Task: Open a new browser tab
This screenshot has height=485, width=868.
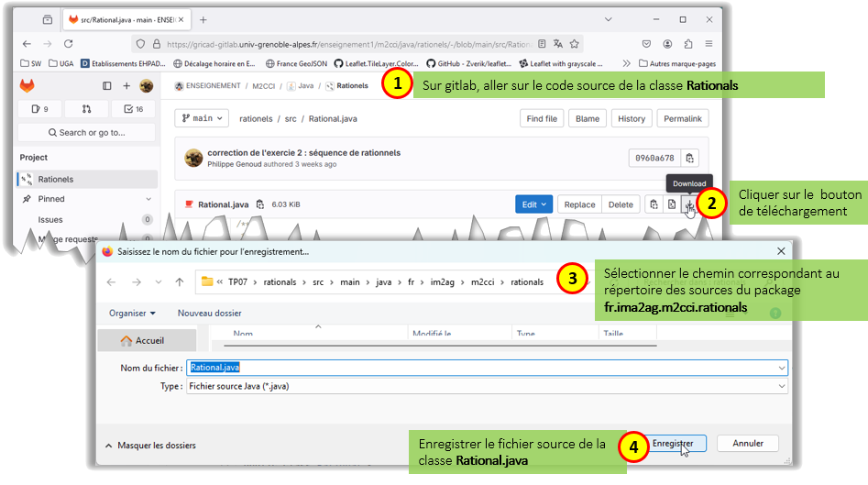Action: 203,20
